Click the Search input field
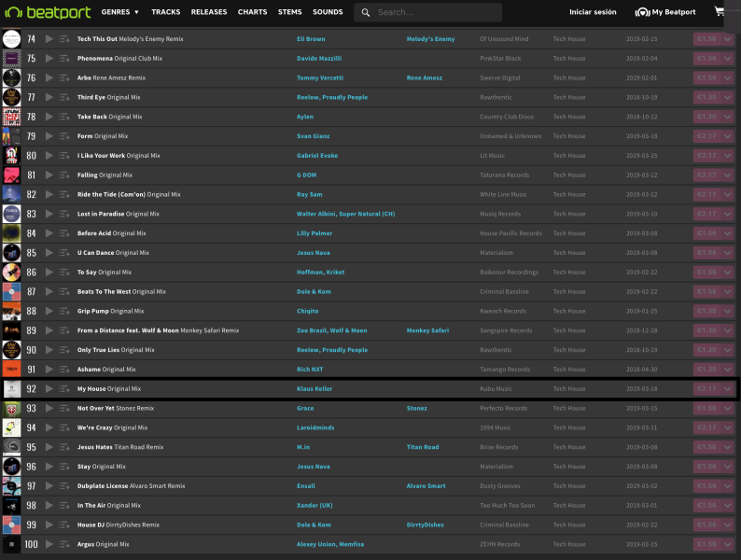The height and width of the screenshot is (560, 741). click(434, 12)
